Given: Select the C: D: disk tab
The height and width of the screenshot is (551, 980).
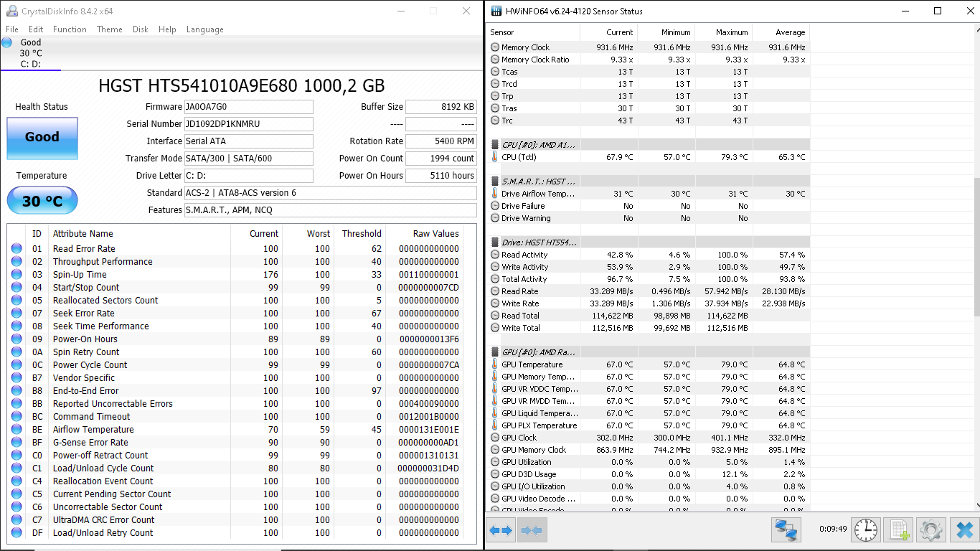Looking at the screenshot, I should point(30,53).
